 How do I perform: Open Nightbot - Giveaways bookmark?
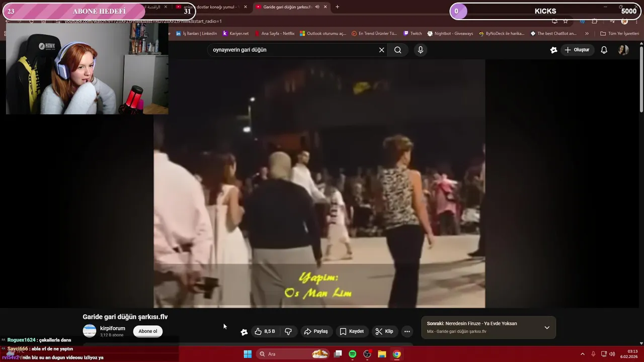[x=450, y=34]
